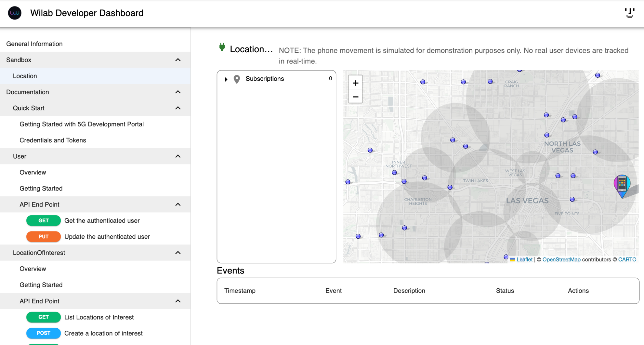644x345 pixels.
Task: Click the Status column header
Action: coord(505,291)
